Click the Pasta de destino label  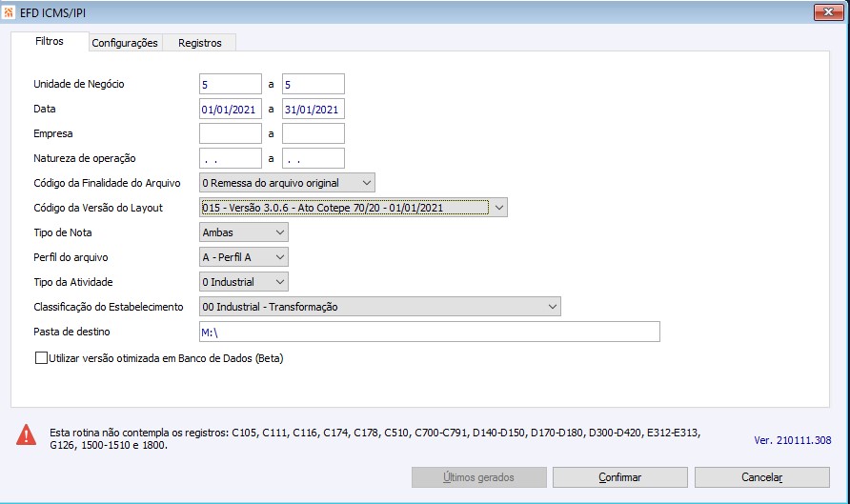point(71,332)
